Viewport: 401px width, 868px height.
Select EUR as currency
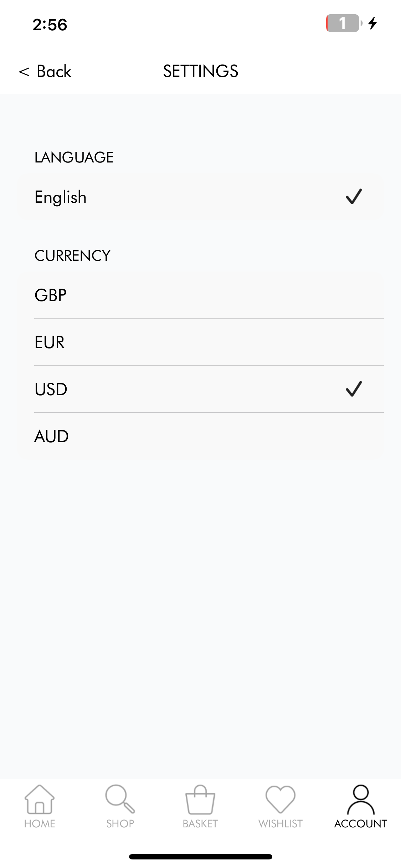tap(200, 342)
